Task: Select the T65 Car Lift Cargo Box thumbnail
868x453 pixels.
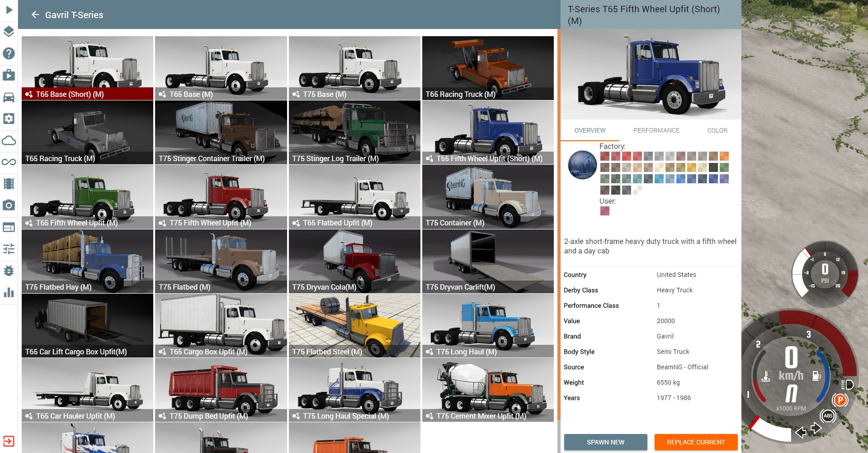Action: tap(87, 325)
